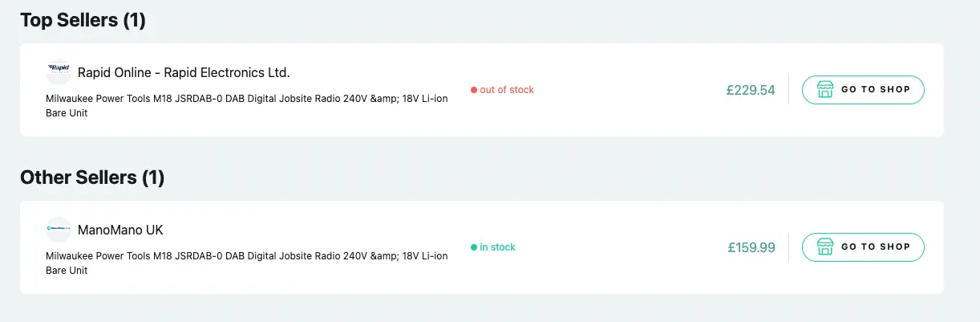Select the £159.99 price

click(751, 247)
